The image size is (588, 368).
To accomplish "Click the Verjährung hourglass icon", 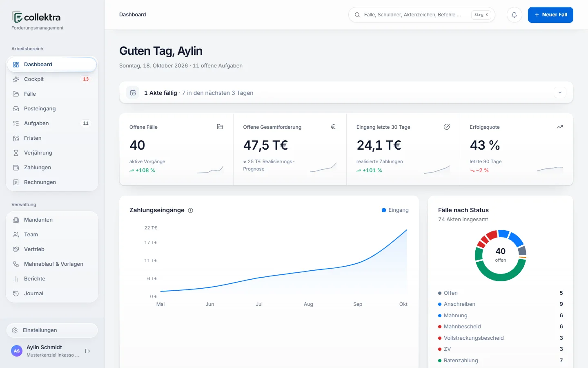I will coord(16,153).
